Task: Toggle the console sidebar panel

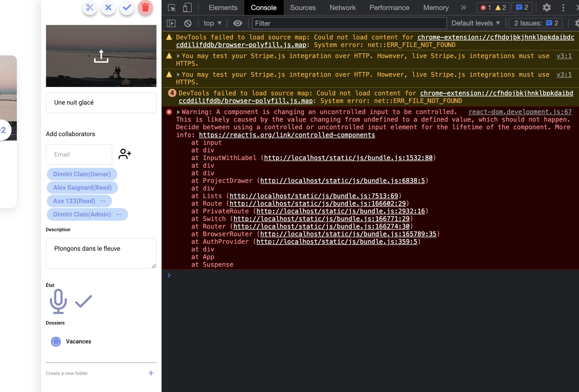Action: 171,23
